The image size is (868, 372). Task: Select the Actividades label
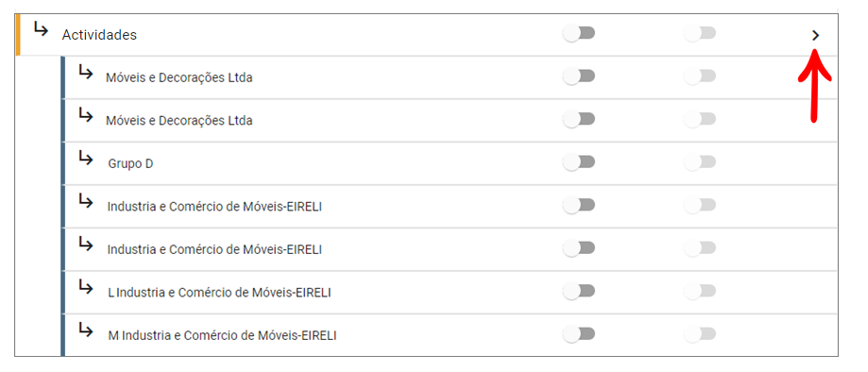99,35
